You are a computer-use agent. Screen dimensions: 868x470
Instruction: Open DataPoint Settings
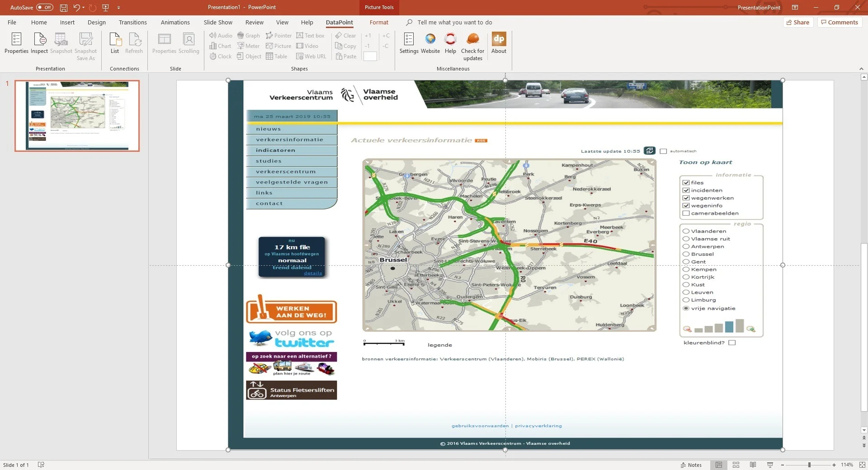coord(409,43)
